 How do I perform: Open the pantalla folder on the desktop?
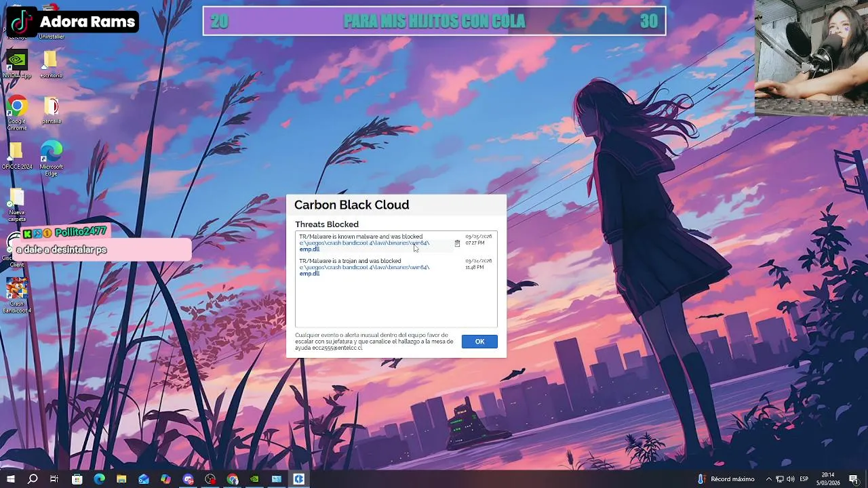(51, 110)
